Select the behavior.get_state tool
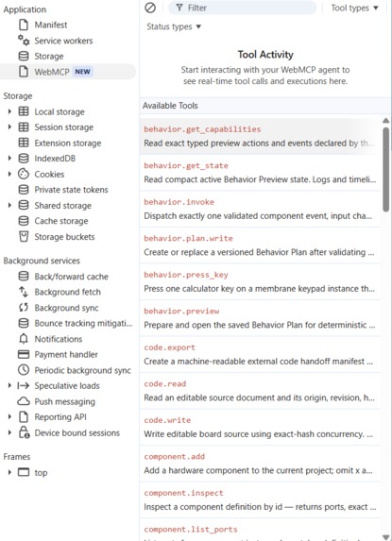This screenshot has width=392, height=541. click(x=261, y=173)
